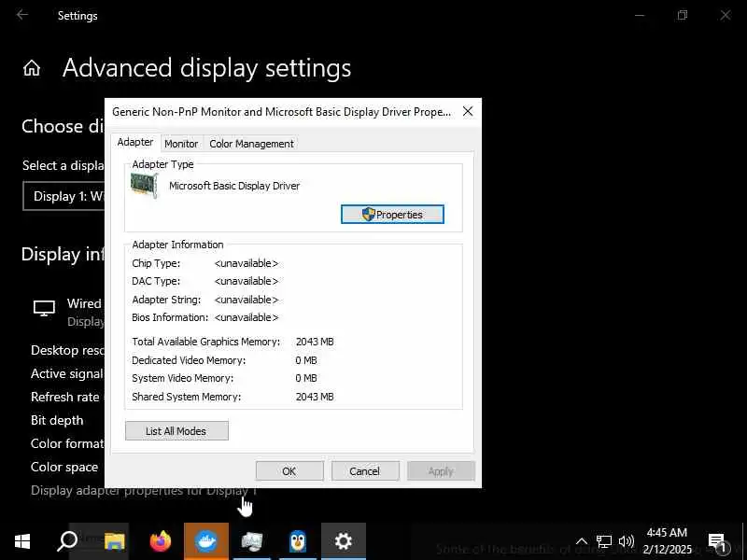
Task: Click Total Available Graphics Memory label
Action: [x=205, y=342]
